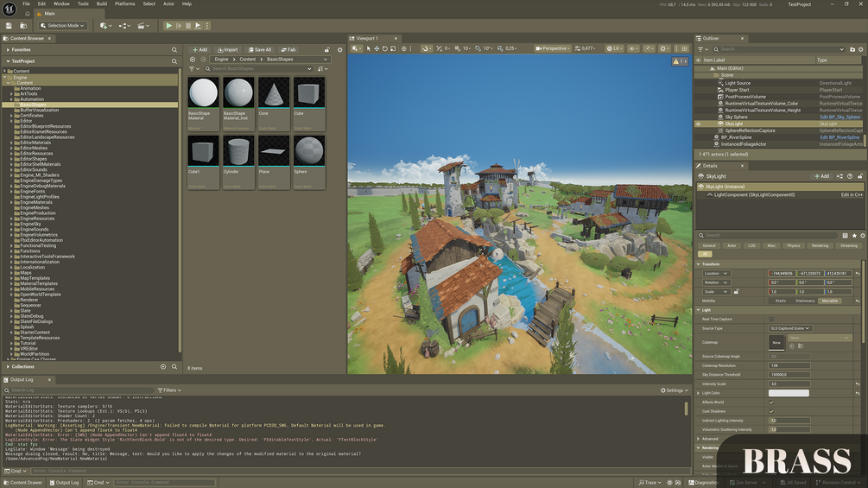Click the viewport warning indicator badge
Viewport: 868px width, 488px height.
679,61
